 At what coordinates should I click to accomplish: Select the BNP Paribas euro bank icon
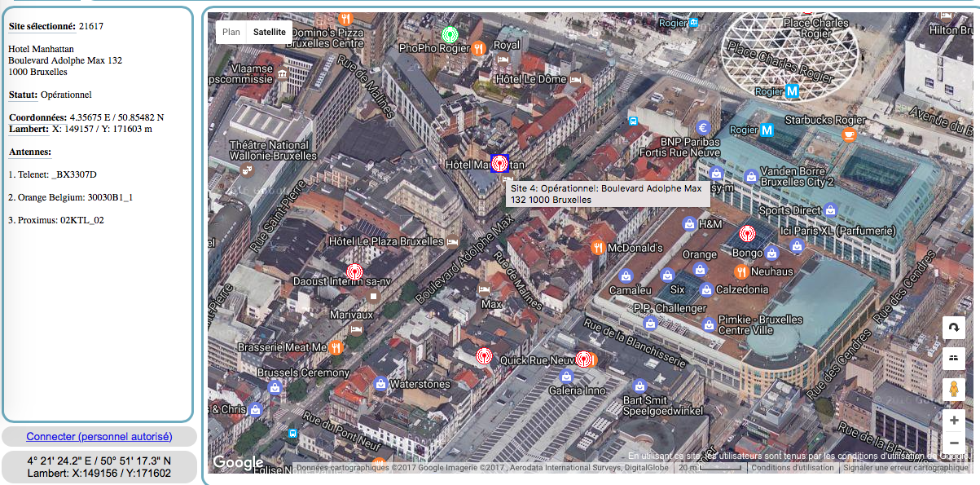[705, 128]
